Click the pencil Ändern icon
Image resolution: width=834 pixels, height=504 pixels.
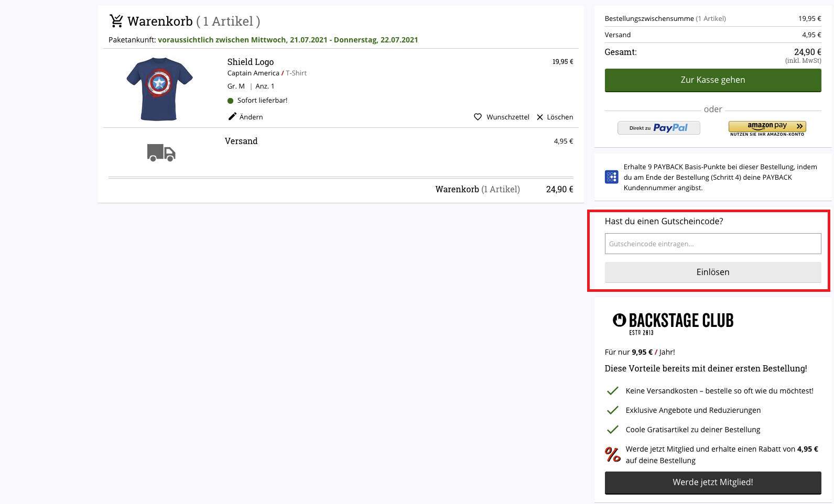coord(232,116)
